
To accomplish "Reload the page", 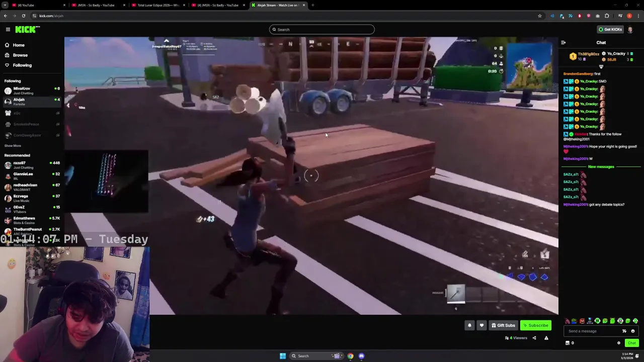I will pyautogui.click(x=23, y=16).
